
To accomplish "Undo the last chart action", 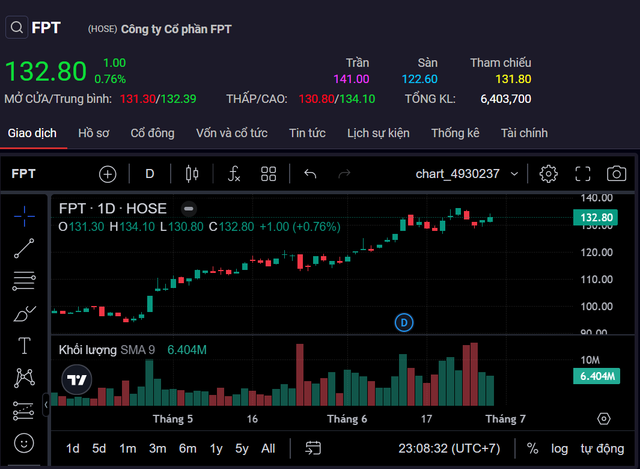I will coord(310,174).
